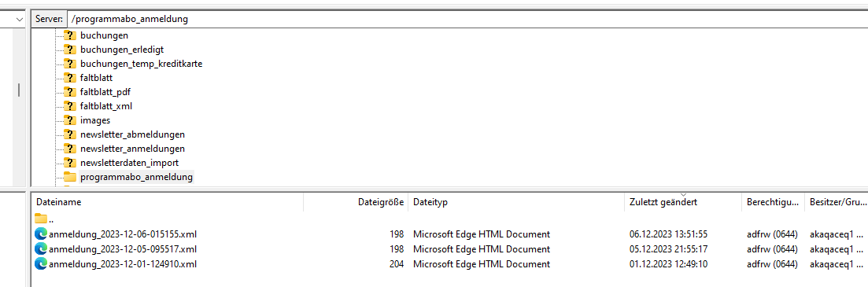The width and height of the screenshot is (868, 287).
Task: Select newsletter_abmeldungen in the tree
Action: 132,134
